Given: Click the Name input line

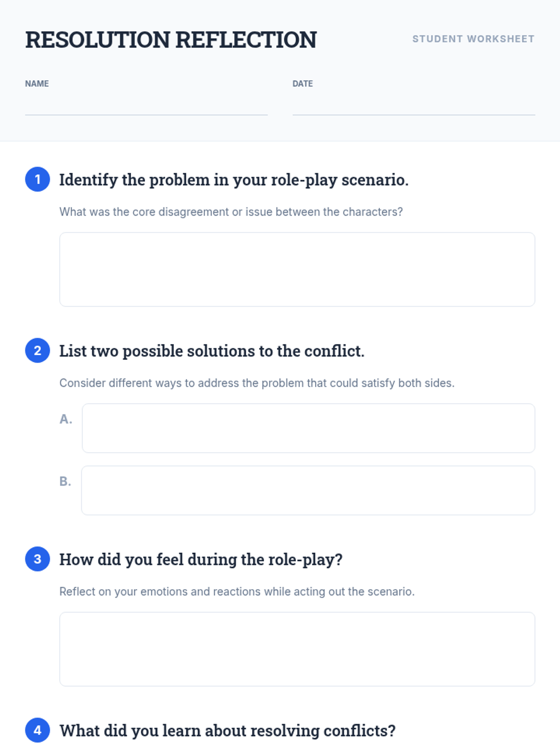Looking at the screenshot, I should 146,106.
